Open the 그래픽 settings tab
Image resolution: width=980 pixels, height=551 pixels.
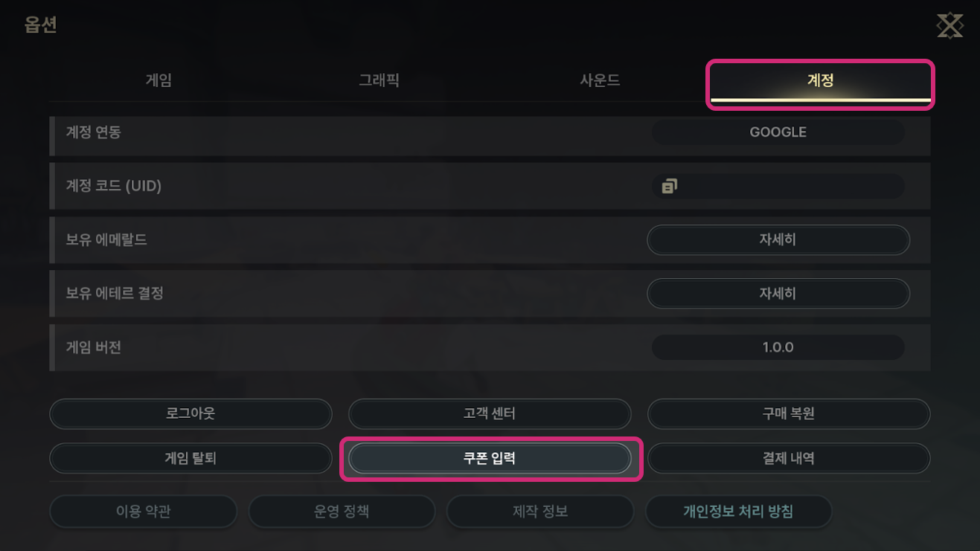pyautogui.click(x=379, y=80)
